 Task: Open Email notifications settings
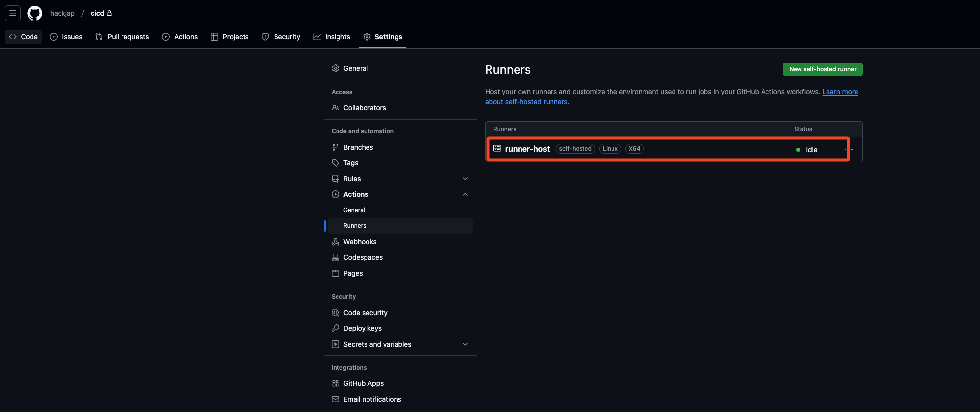point(372,399)
